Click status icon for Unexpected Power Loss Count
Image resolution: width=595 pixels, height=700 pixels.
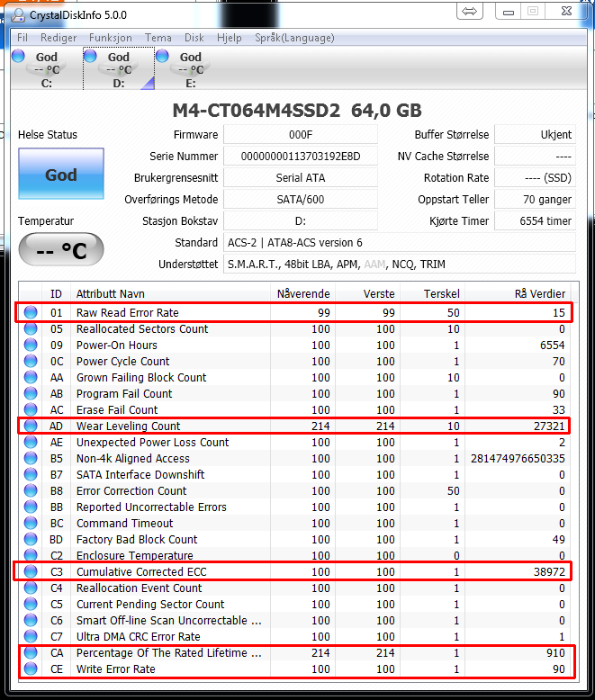31,442
